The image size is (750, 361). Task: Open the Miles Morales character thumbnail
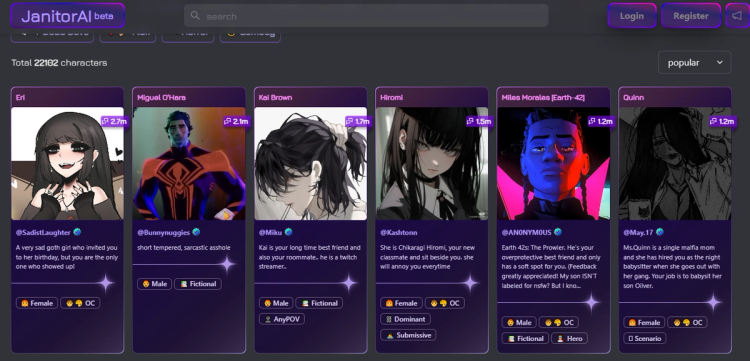pos(553,164)
